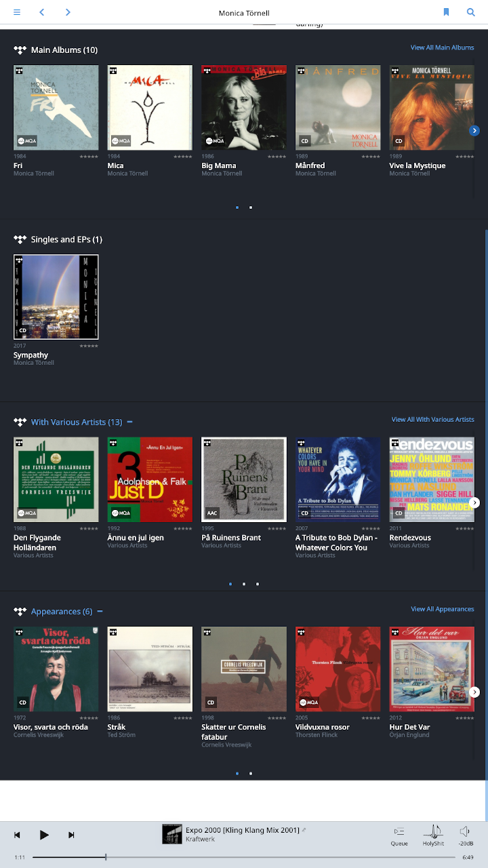Click the track progress seek bar
Viewport: 488px width, 868px height.
[244, 857]
